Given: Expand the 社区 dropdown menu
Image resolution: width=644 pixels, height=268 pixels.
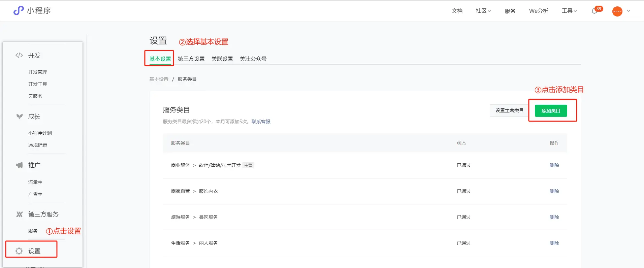Looking at the screenshot, I should click(483, 11).
